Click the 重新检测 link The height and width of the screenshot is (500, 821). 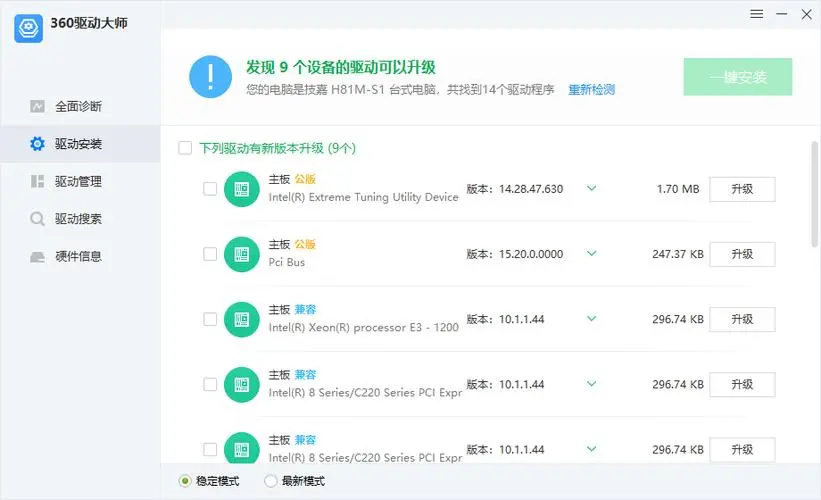591,90
